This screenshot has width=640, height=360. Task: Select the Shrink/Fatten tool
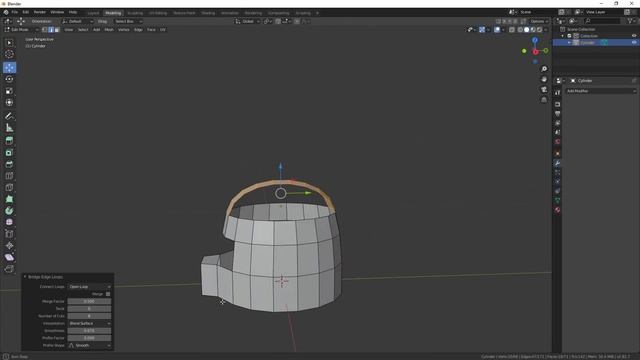pos(9,245)
